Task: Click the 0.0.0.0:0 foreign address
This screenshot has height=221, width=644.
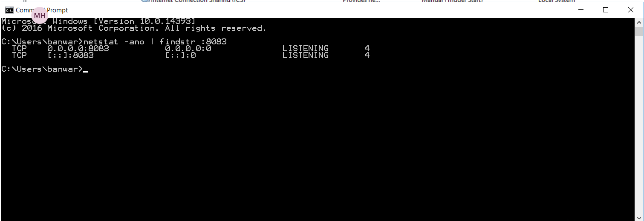Action: 188,49
